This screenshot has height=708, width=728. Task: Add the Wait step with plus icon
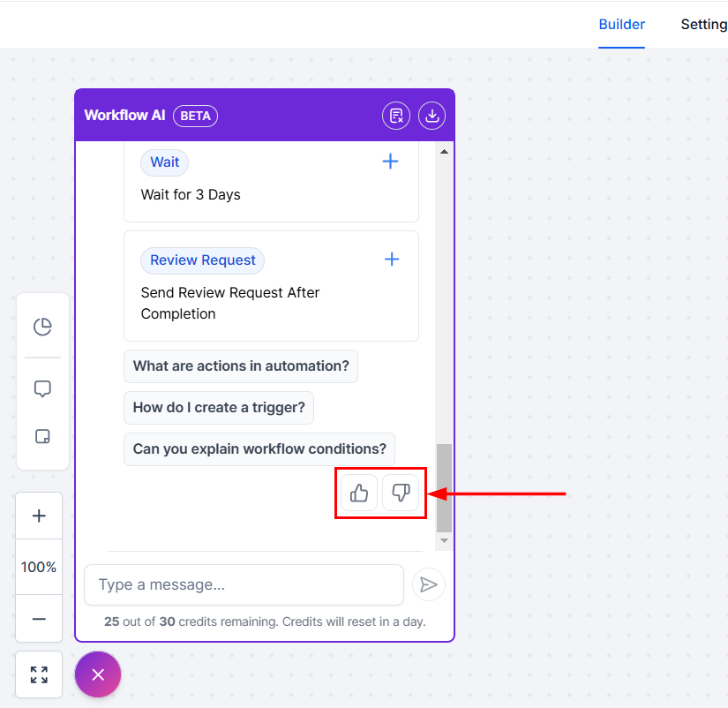pos(390,162)
